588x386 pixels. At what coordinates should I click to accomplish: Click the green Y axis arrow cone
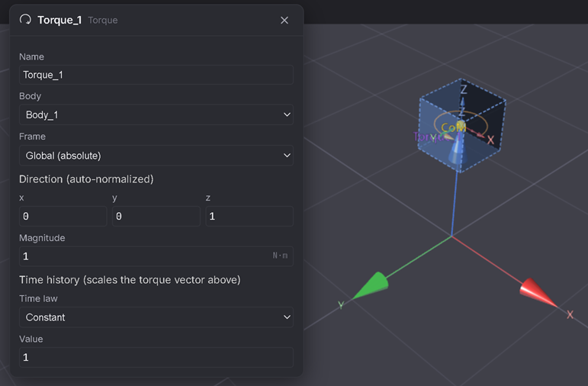click(x=371, y=285)
